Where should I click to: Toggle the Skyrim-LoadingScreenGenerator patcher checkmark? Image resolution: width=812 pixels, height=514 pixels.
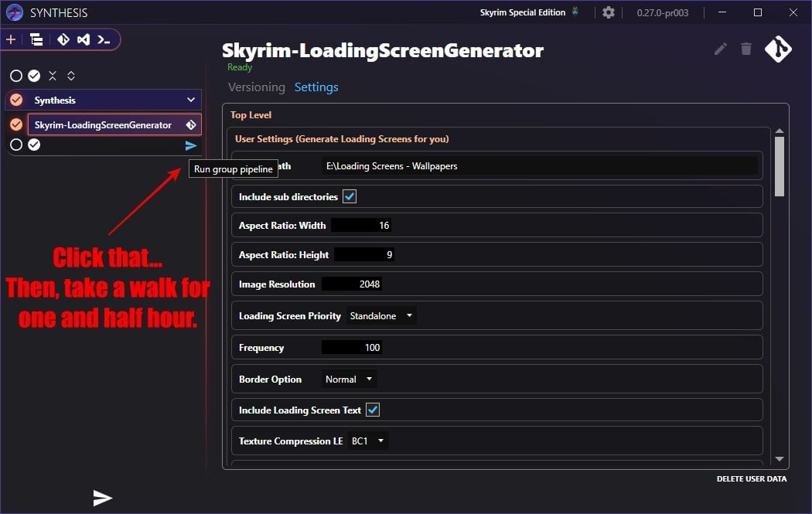tap(16, 124)
